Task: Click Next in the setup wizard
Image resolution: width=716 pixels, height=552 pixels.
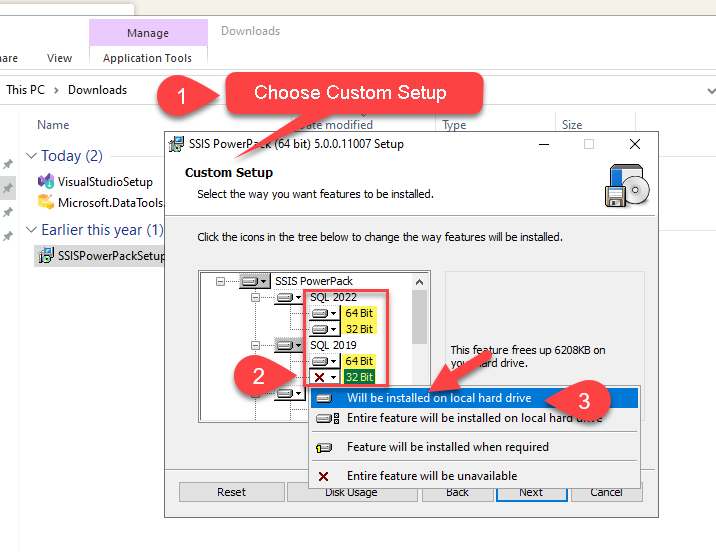Action: 532,494
